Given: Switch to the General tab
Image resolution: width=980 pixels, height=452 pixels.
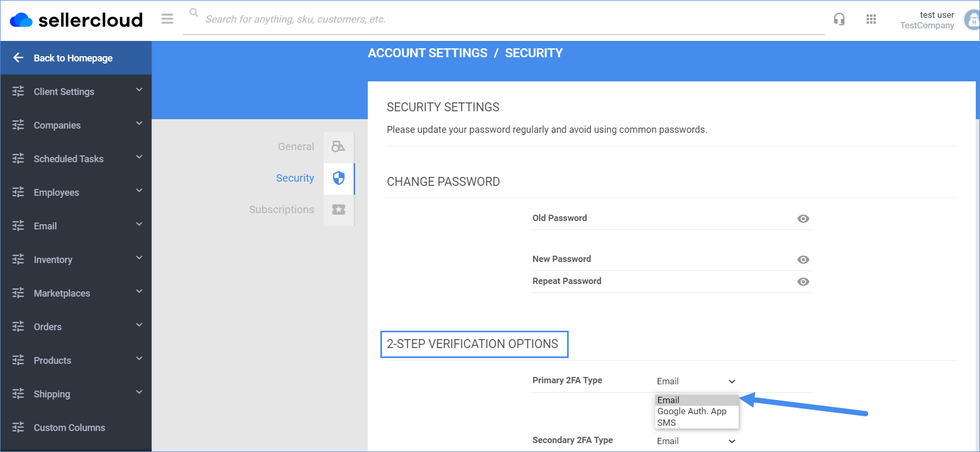Looking at the screenshot, I should pos(296,146).
